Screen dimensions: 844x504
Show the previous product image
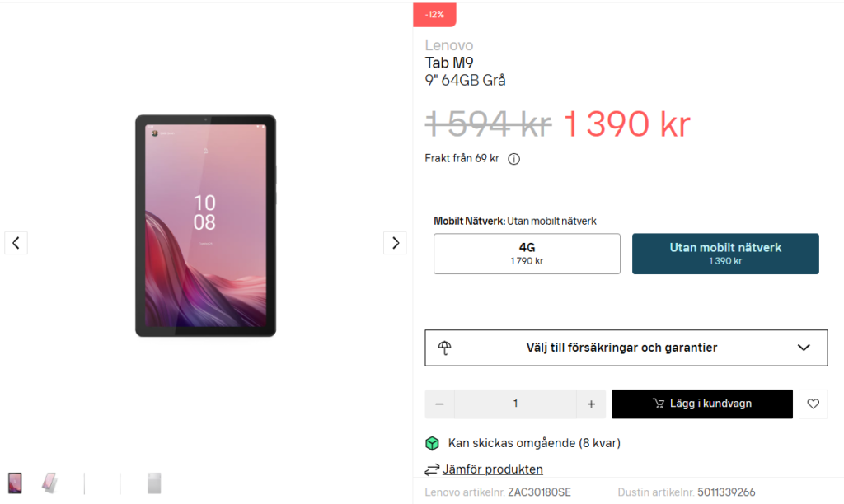point(16,243)
